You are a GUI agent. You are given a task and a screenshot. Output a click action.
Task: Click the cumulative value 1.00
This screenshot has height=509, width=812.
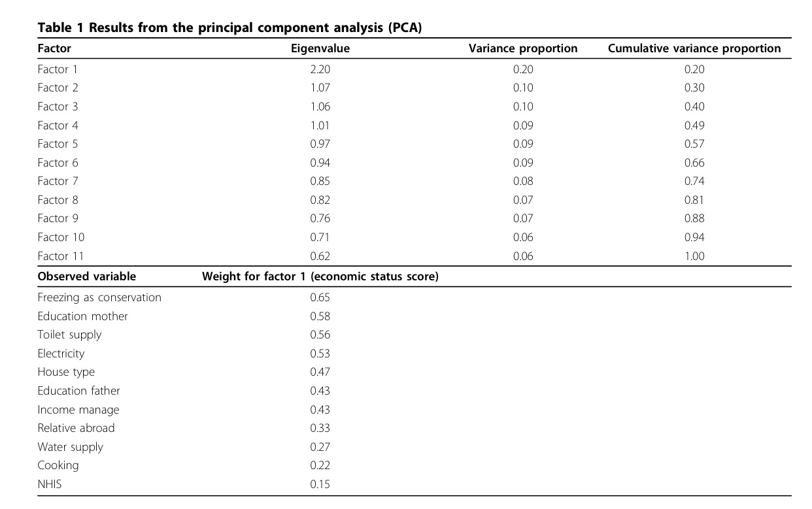point(694,256)
